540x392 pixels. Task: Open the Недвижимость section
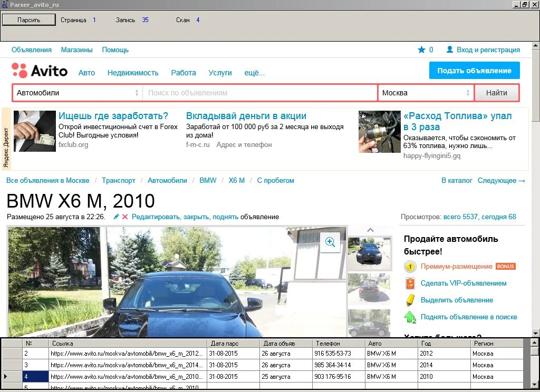(133, 73)
